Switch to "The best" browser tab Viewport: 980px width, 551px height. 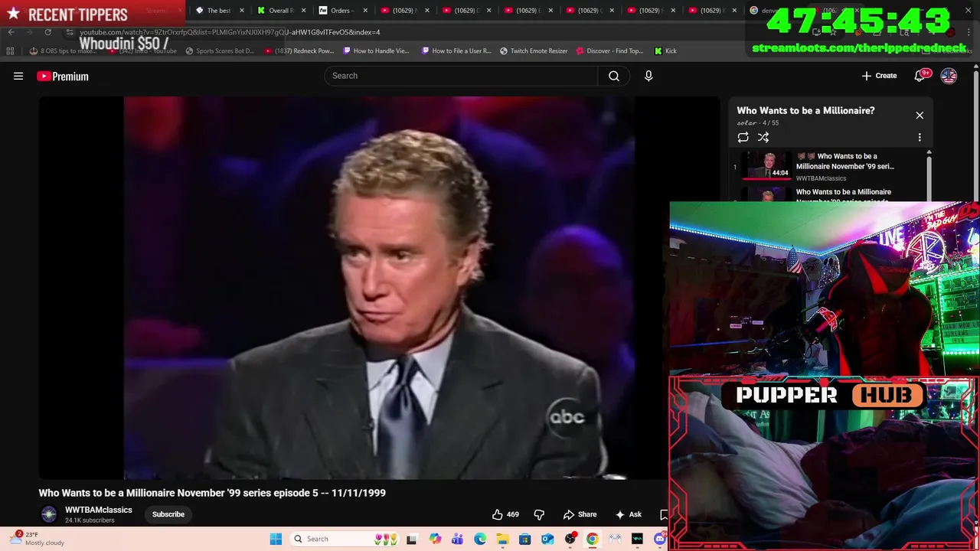218,11
